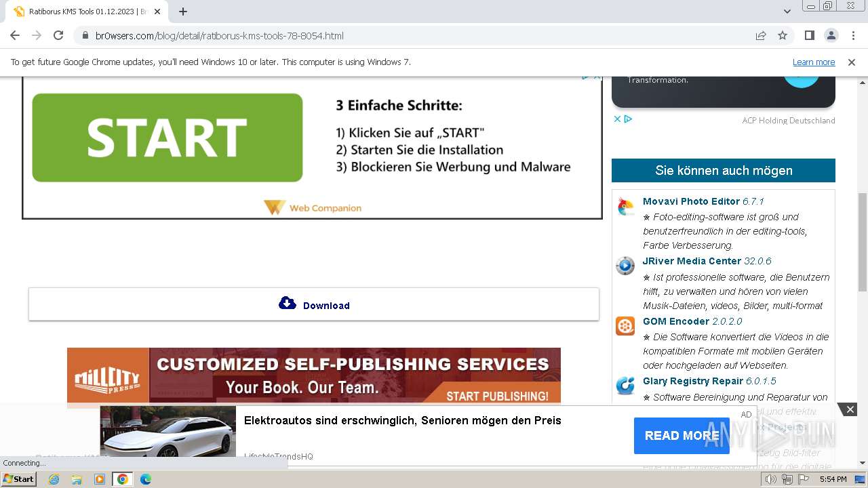Click ACP Holding Deutschland ad text
This screenshot has width=868, height=488.
pyautogui.click(x=789, y=121)
